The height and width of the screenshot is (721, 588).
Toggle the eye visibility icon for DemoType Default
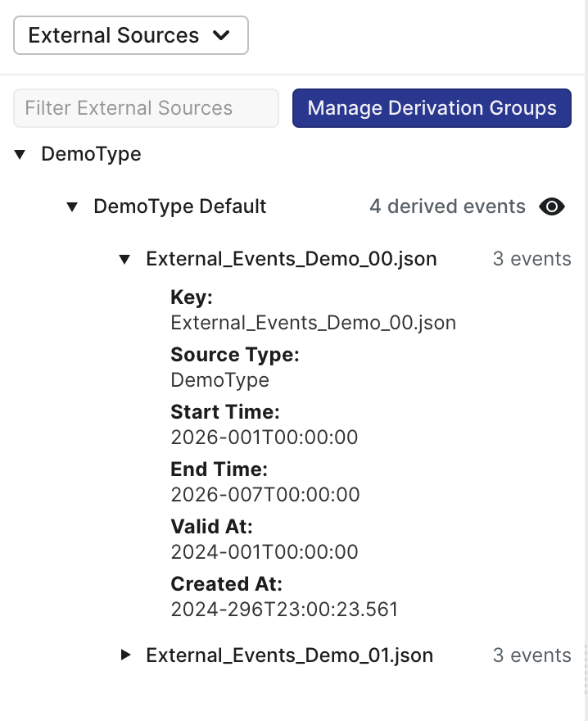click(552, 206)
